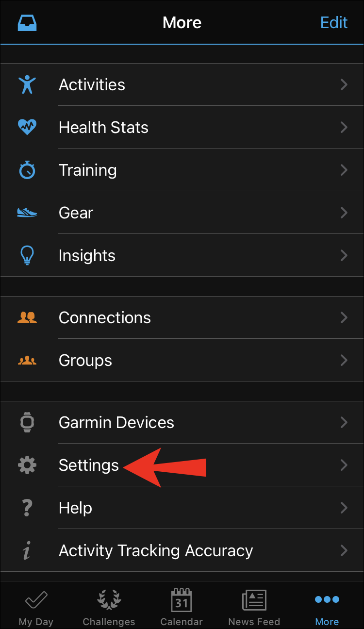The height and width of the screenshot is (629, 364).
Task: Tap the Training stopwatch icon
Action: click(x=27, y=170)
